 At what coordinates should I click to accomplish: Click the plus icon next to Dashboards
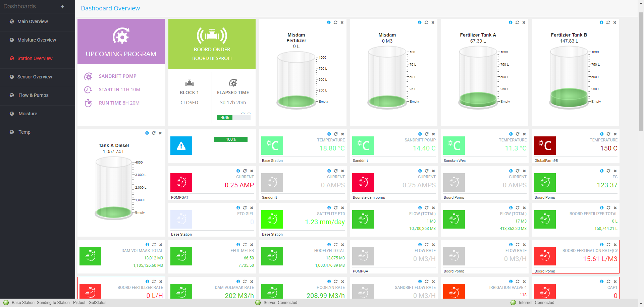tap(62, 7)
